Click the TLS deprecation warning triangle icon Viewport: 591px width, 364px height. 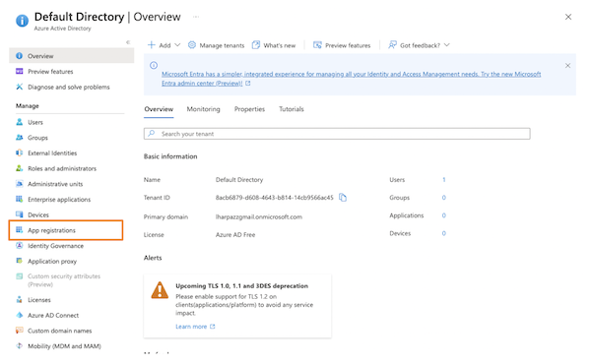(160, 290)
